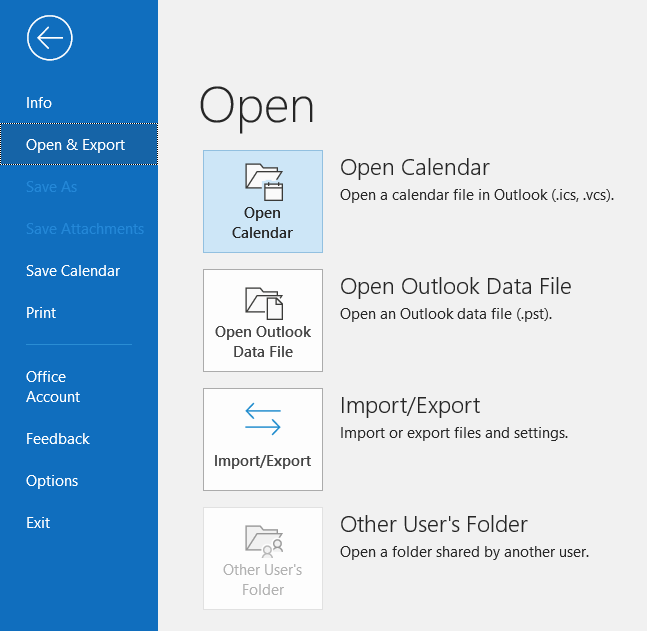Screen dimensions: 647x631
Task: Select Open & Export in sidebar
Action: coord(79,144)
